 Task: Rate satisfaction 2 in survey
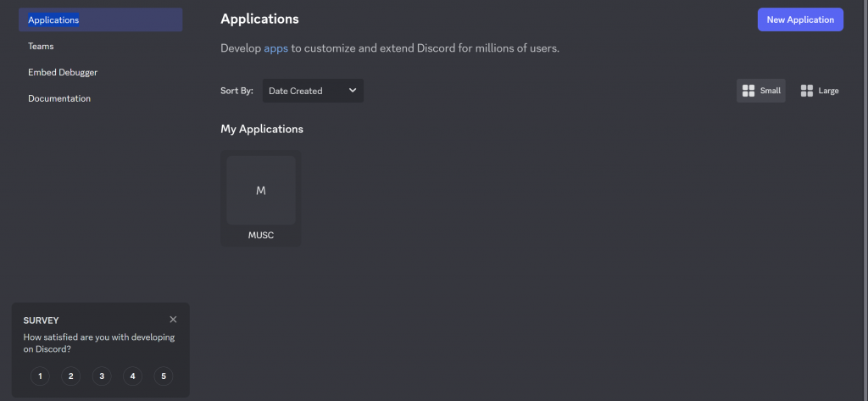click(x=71, y=376)
